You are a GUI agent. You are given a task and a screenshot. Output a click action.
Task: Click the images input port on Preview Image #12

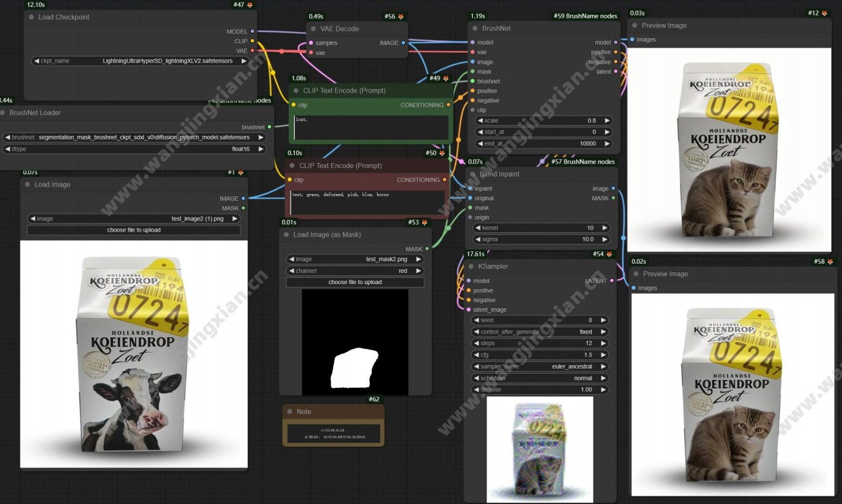tap(632, 40)
